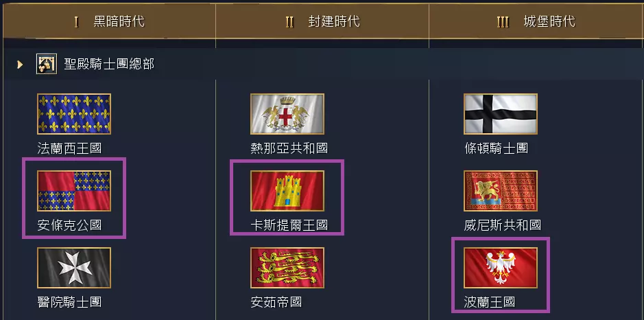Viewport: 644px width, 320px height.
Task: Click the 威尼斯共和國 text label
Action: (503, 225)
